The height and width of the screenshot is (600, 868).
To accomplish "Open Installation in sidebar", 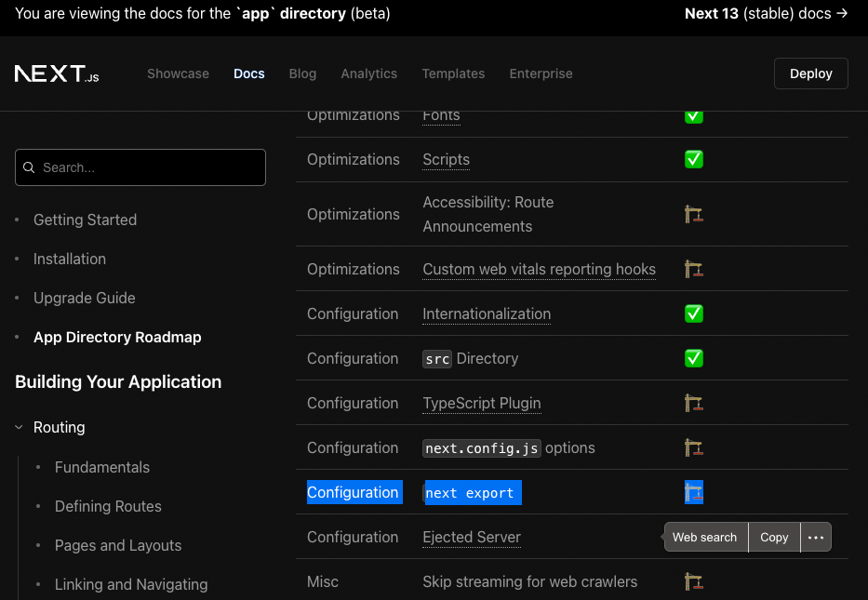I will coord(70,259).
